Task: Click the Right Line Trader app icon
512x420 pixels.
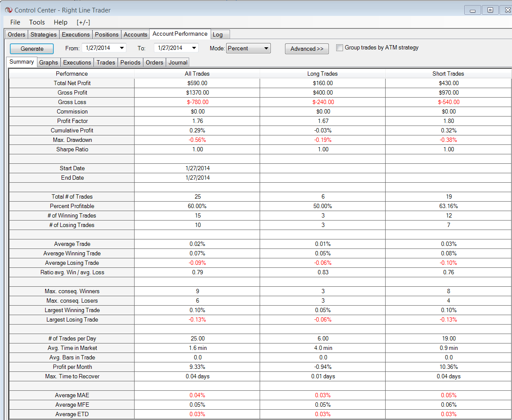Action: (x=8, y=10)
